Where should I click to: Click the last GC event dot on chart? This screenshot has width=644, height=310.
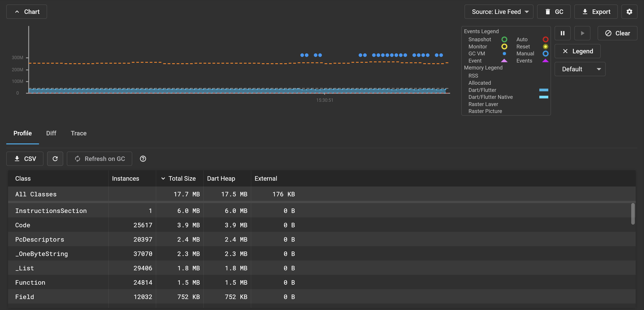[x=441, y=55]
